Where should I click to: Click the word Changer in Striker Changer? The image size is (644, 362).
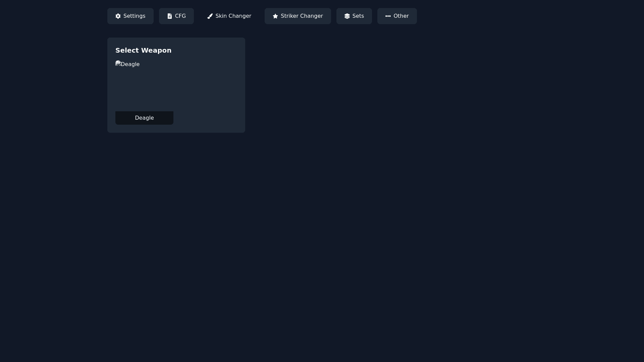pos(312,16)
